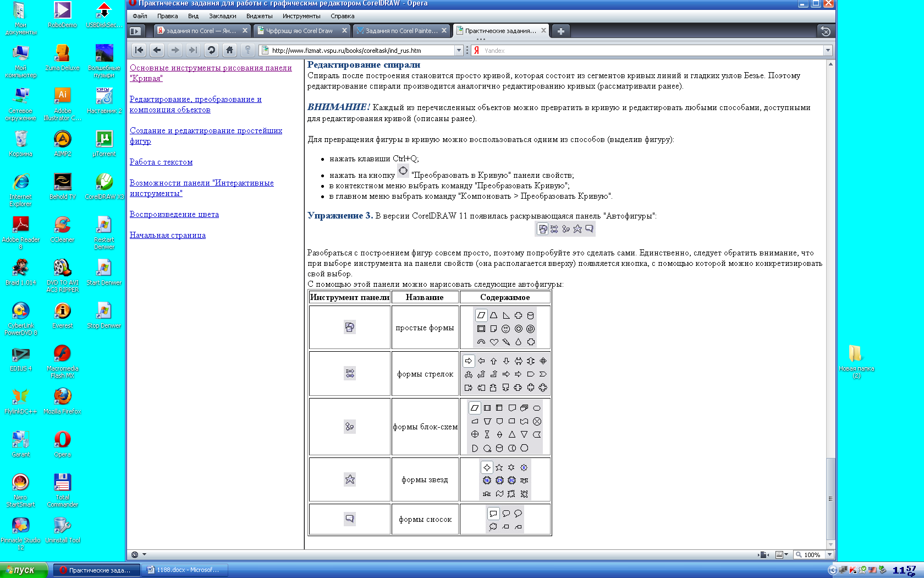Viewport: 924px width, 578px height.
Task: Open CorelDRAW X3 desktop shortcut
Action: coord(105,186)
